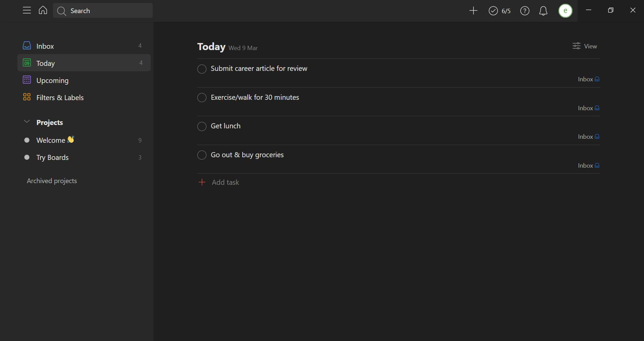Focus the Search field
This screenshot has height=341, width=644.
coord(103,11)
